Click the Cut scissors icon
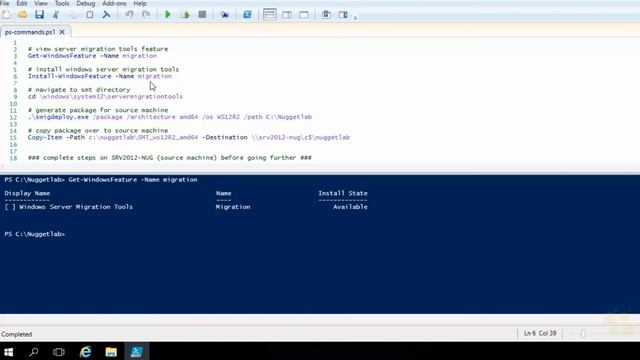Viewport: 640px width, 360px height. point(56,15)
